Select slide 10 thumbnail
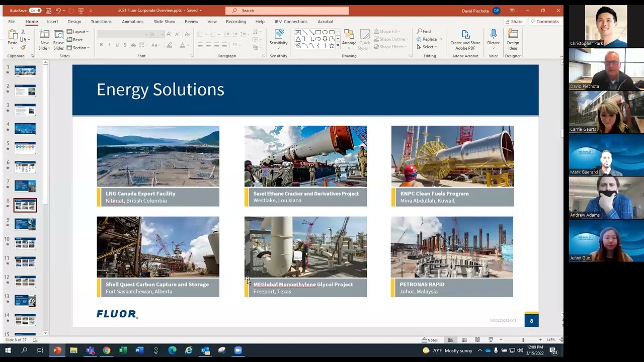The height and width of the screenshot is (362, 644). coord(25,243)
